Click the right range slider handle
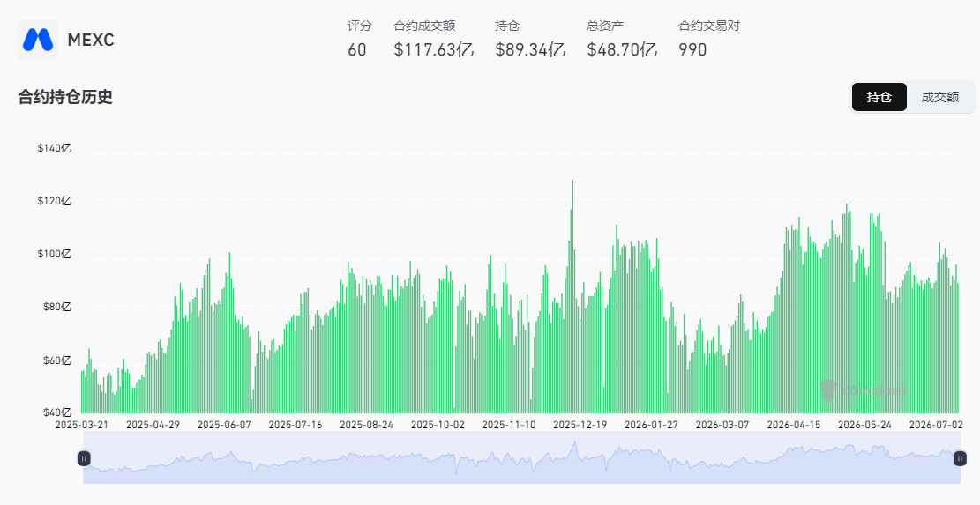The height and width of the screenshot is (505, 980). 960,459
